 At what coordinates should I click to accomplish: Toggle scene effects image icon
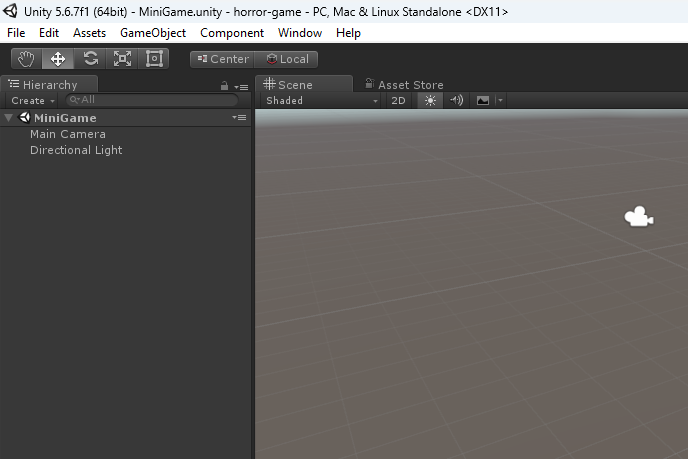pos(483,100)
